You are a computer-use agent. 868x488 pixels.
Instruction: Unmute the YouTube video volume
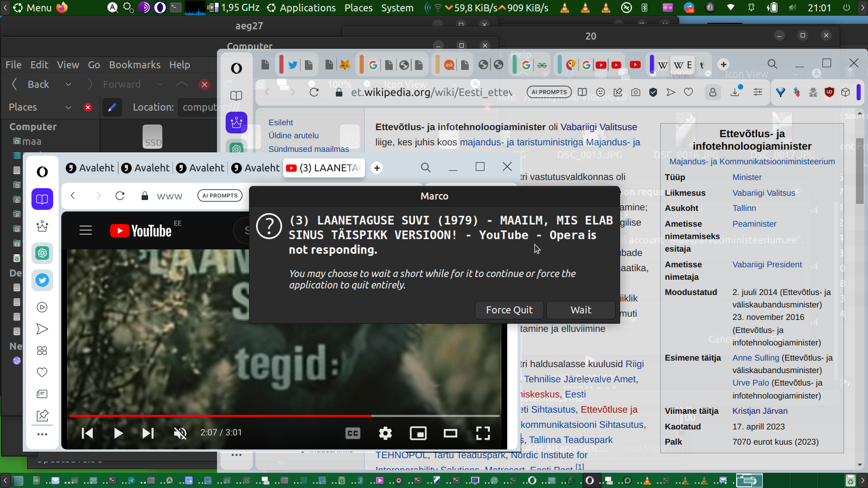(x=180, y=433)
